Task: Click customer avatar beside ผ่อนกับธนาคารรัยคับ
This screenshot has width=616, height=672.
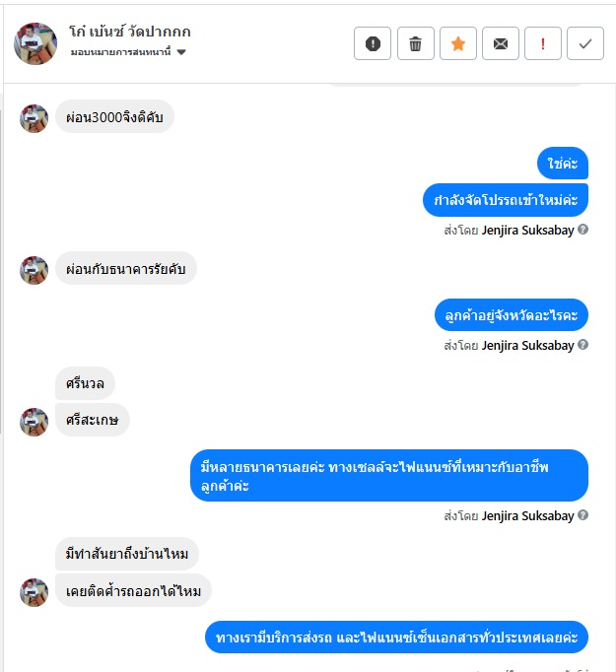Action: pyautogui.click(x=34, y=270)
